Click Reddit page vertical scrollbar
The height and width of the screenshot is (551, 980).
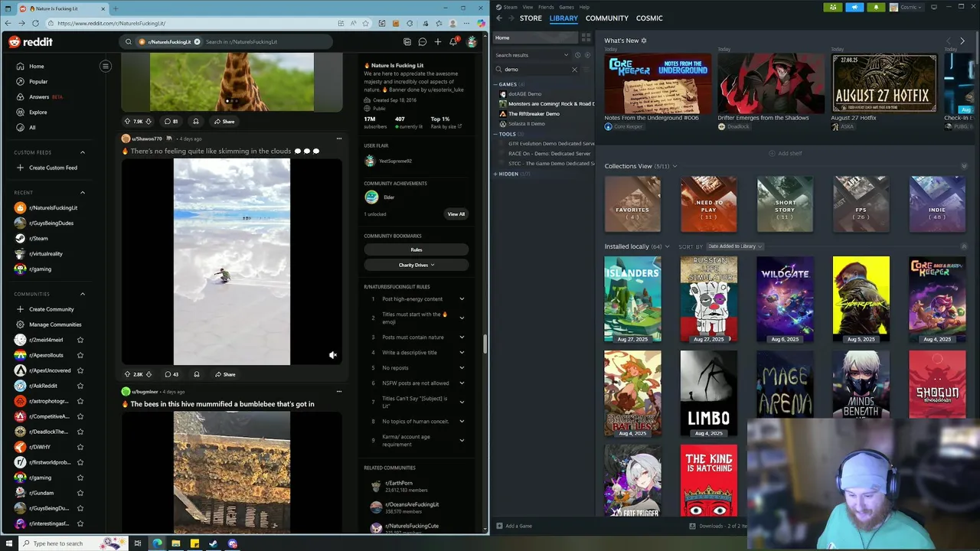pos(485,344)
